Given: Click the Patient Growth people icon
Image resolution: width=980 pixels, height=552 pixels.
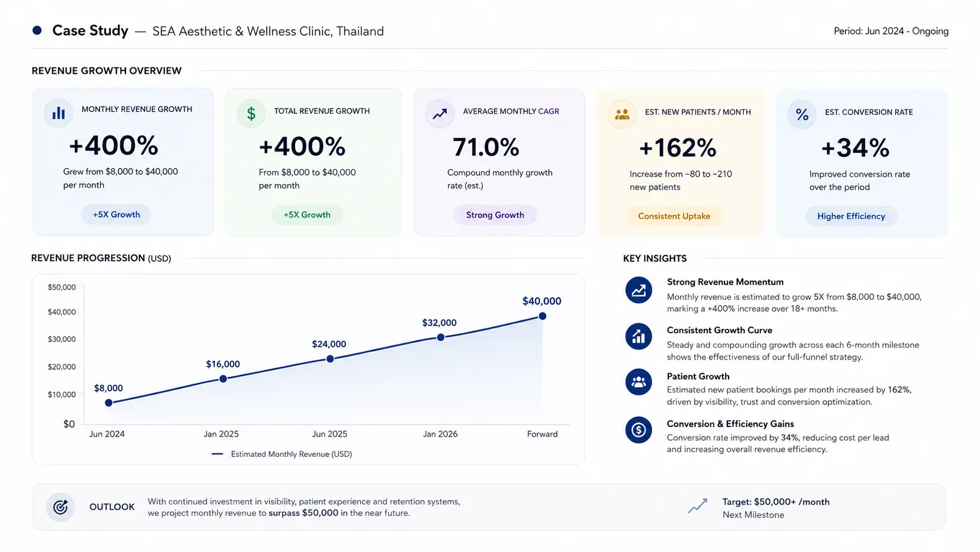Looking at the screenshot, I should (x=639, y=382).
